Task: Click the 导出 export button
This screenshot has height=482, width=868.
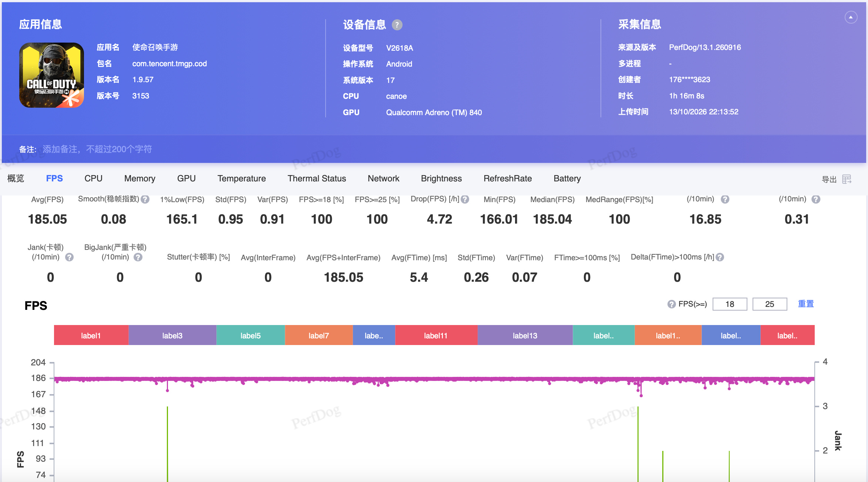Action: (x=829, y=179)
